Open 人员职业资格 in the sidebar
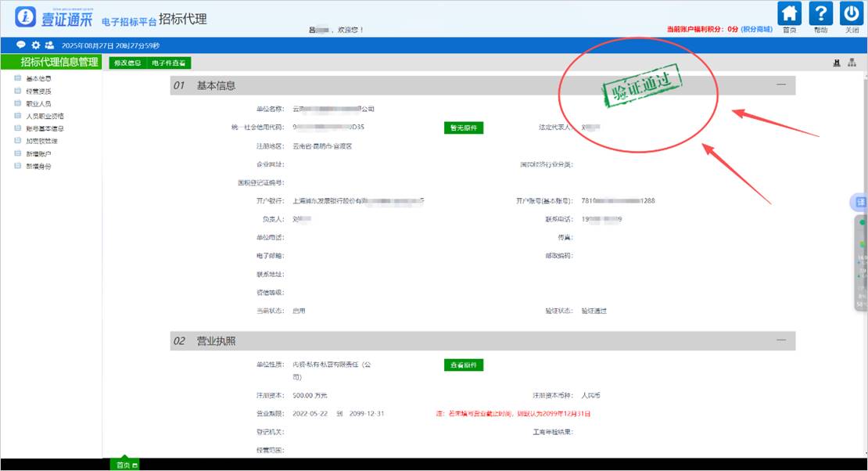868x471 pixels. click(45, 116)
